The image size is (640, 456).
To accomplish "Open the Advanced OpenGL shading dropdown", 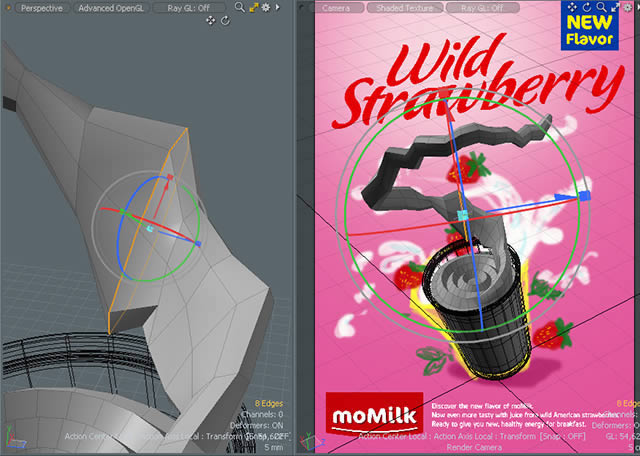I will tap(111, 8).
